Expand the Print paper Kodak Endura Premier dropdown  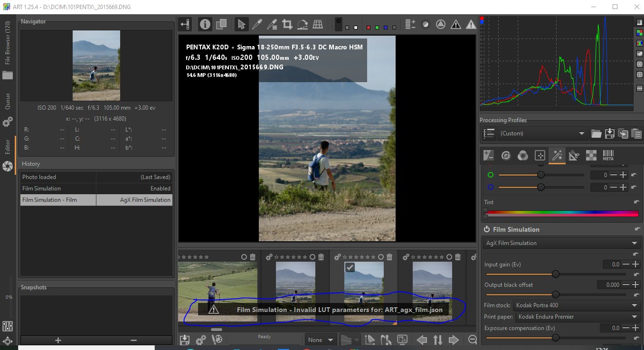577,317
